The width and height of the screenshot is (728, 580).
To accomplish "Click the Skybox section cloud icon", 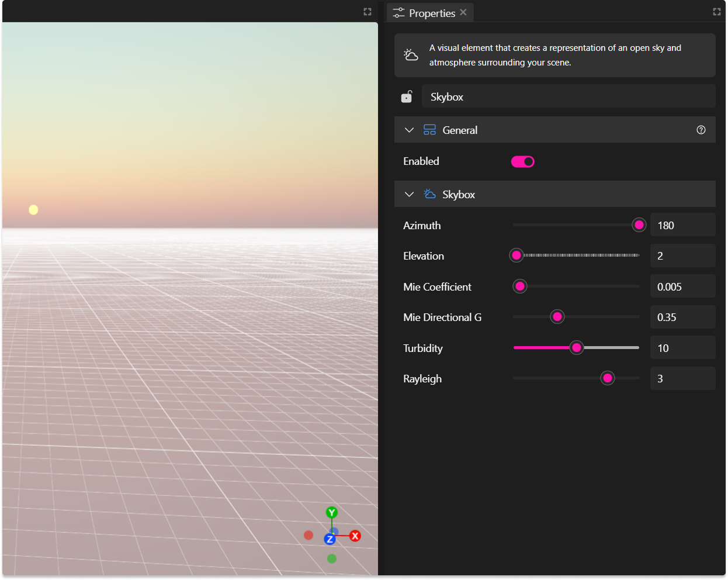I will point(431,194).
